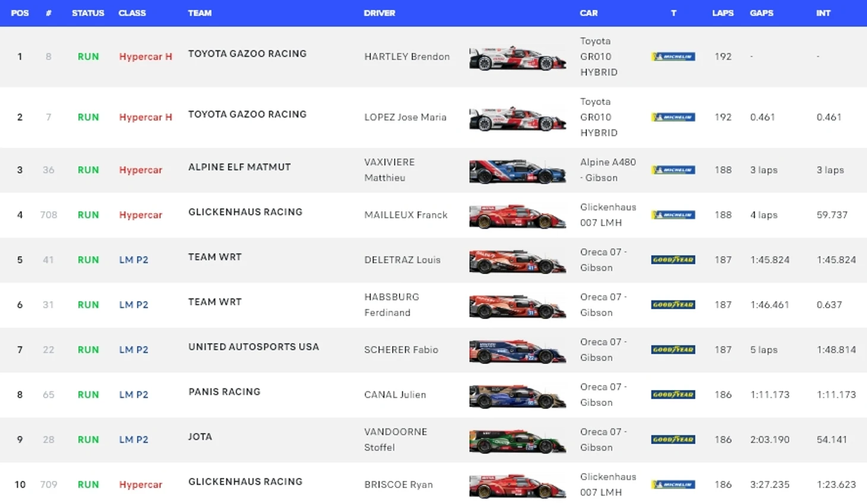Viewport: 867px width, 504px height.
Task: Select driver VANDOORNE Stoffel
Action: point(395,439)
